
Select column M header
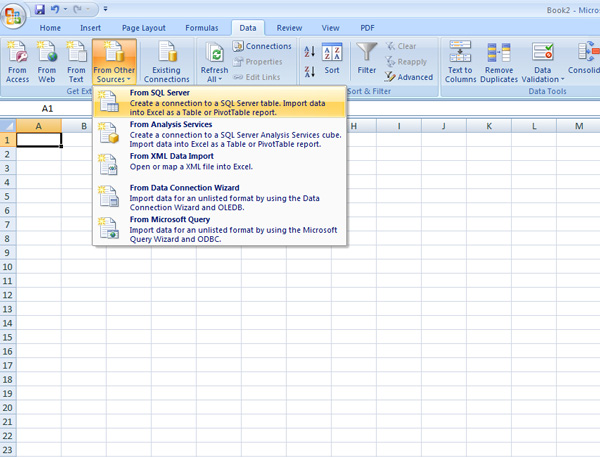click(579, 126)
